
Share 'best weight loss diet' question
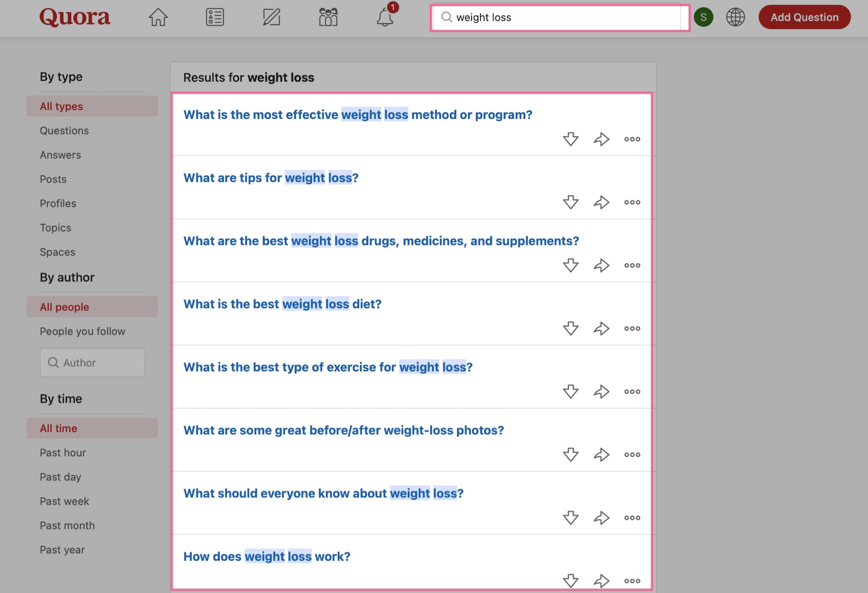click(x=601, y=328)
